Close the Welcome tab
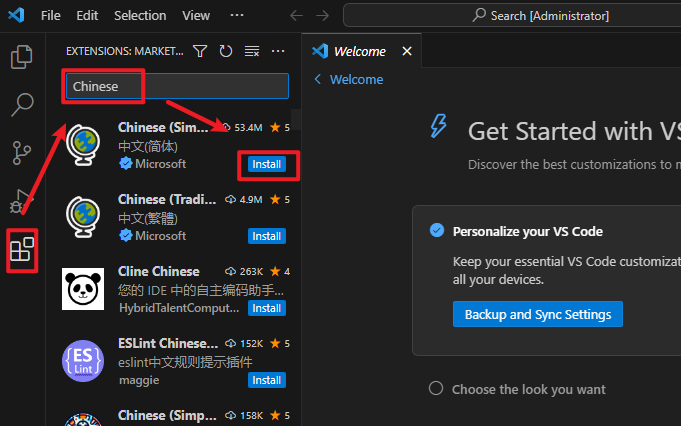The width and height of the screenshot is (681, 426). coord(407,51)
